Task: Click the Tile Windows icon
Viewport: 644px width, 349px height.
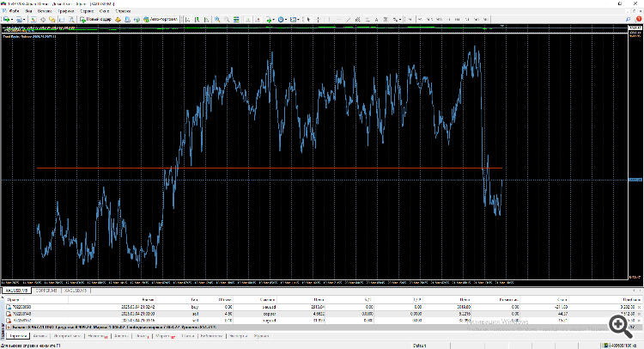Action: point(236,19)
